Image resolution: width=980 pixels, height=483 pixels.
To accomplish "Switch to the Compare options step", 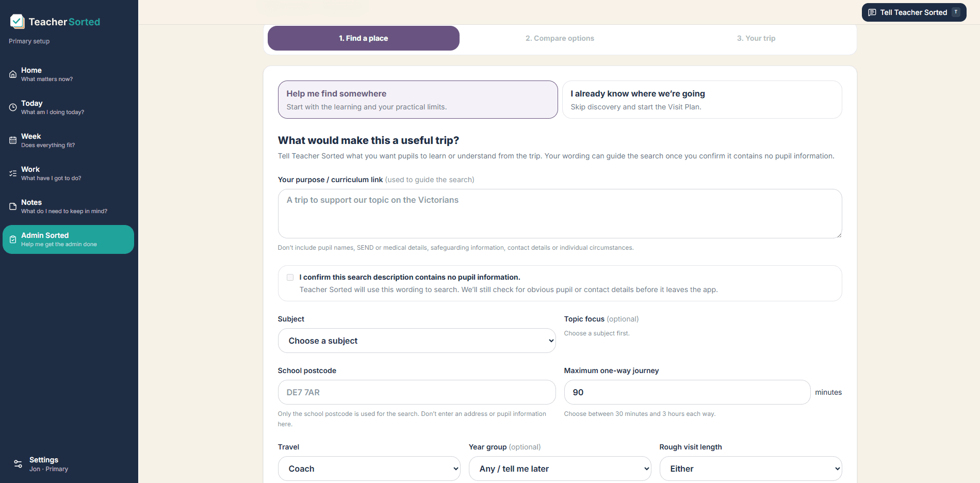I will coord(560,38).
